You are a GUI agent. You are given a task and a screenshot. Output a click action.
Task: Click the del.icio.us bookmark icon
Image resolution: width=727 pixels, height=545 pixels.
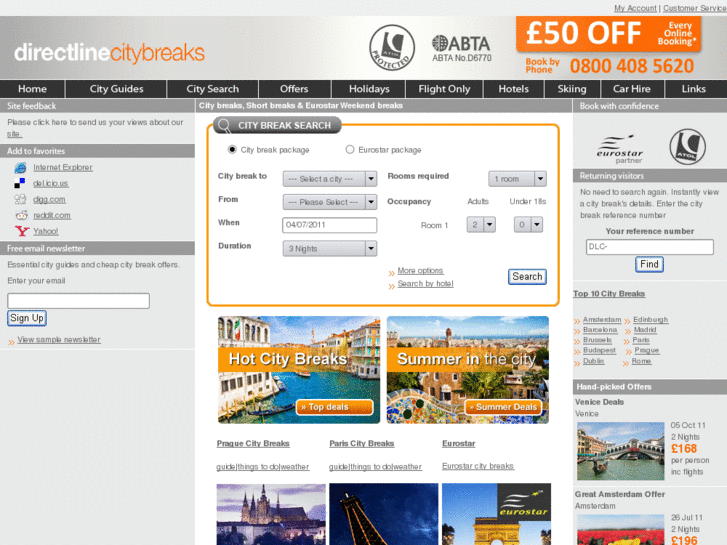19,183
